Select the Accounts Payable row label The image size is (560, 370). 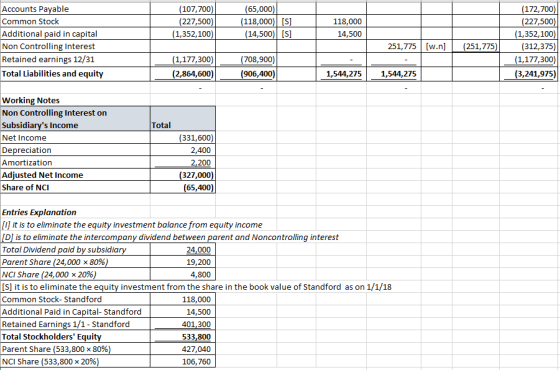click(35, 9)
